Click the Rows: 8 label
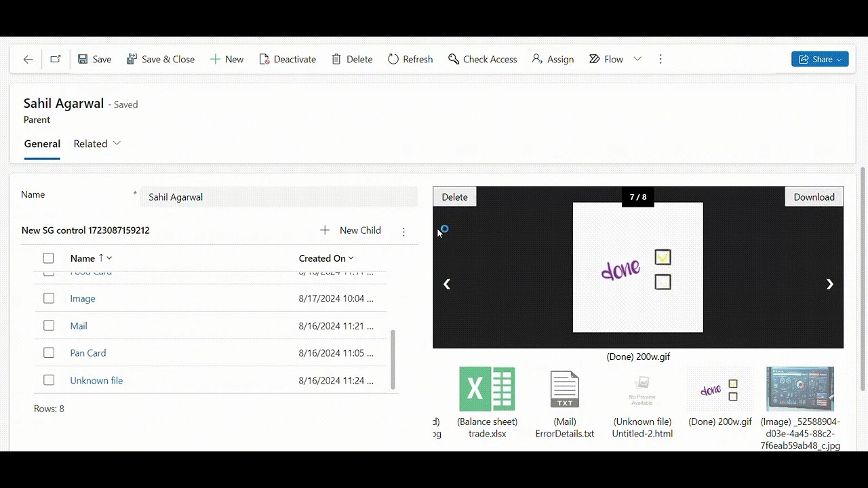The height and width of the screenshot is (488, 868). tap(49, 409)
